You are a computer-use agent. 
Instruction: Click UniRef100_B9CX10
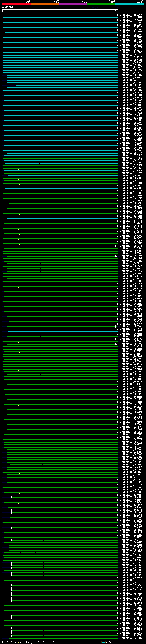(x=131, y=271)
